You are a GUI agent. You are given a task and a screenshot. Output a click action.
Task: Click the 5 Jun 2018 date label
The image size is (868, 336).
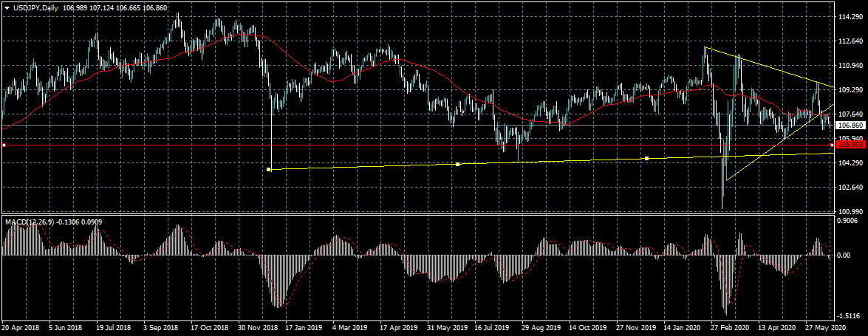[x=65, y=328]
